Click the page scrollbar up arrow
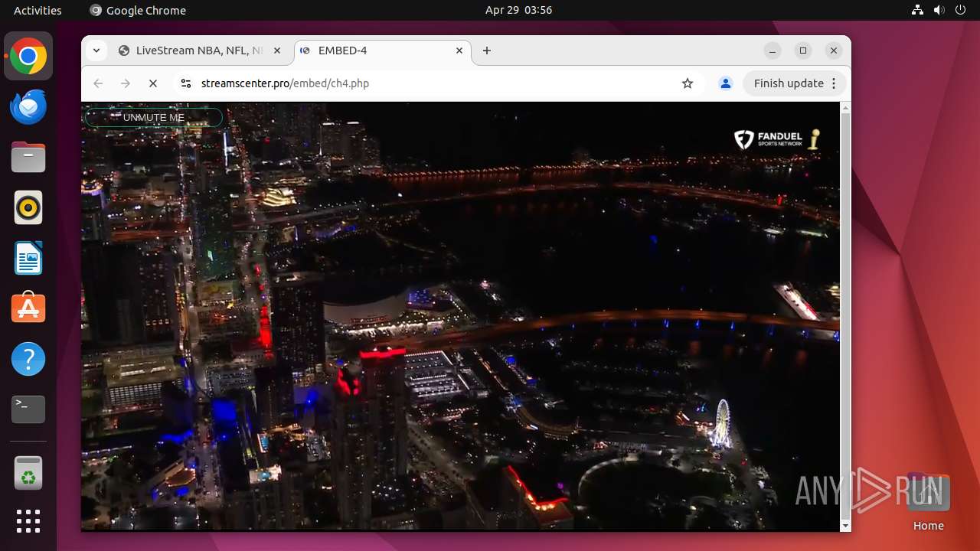 pyautogui.click(x=845, y=107)
